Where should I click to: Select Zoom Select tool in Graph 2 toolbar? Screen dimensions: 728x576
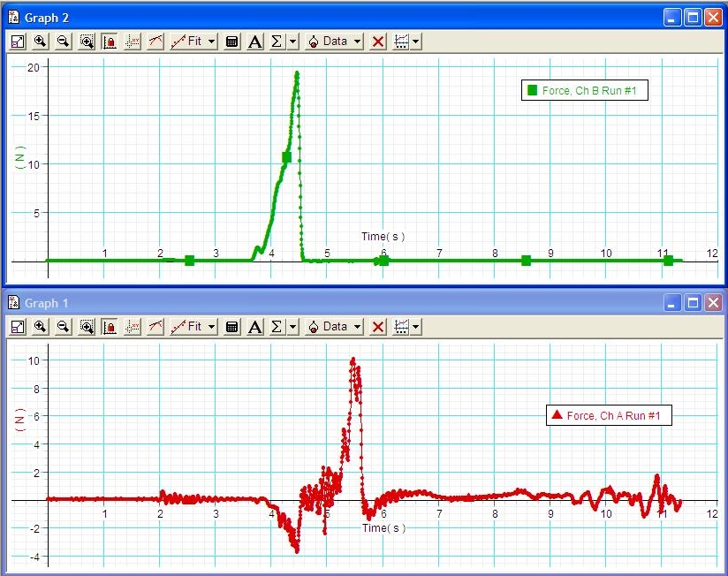(x=87, y=42)
